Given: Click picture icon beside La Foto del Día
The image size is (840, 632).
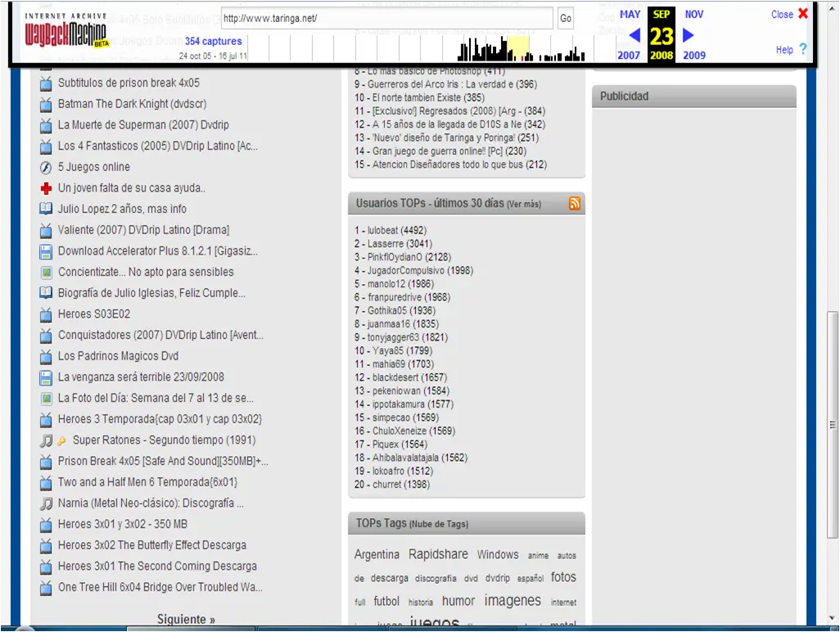Looking at the screenshot, I should pyautogui.click(x=47, y=399).
